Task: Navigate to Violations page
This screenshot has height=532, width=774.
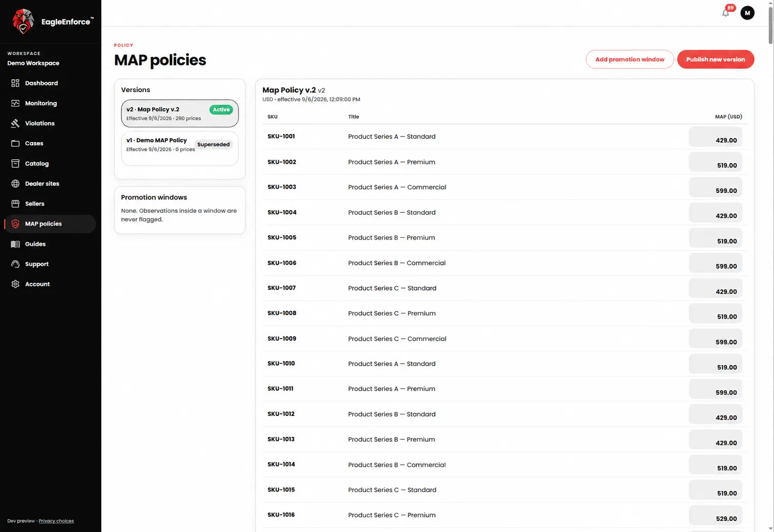Action: point(50,123)
